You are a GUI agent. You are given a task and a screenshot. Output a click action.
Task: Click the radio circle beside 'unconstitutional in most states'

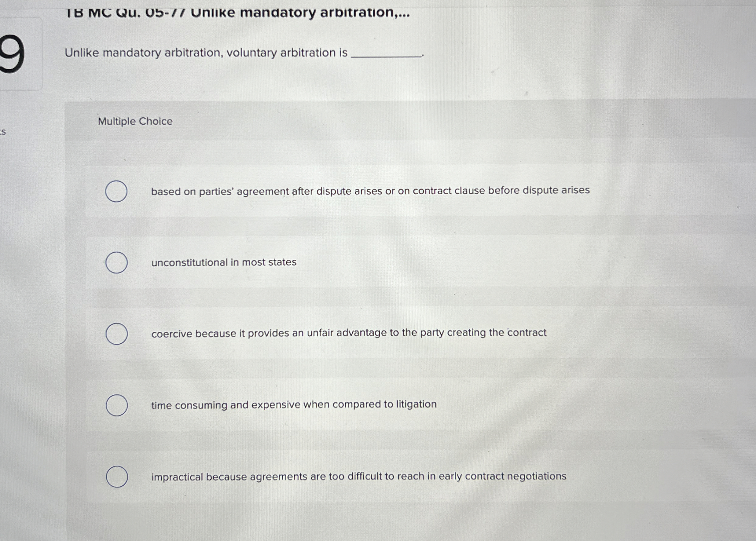click(116, 263)
